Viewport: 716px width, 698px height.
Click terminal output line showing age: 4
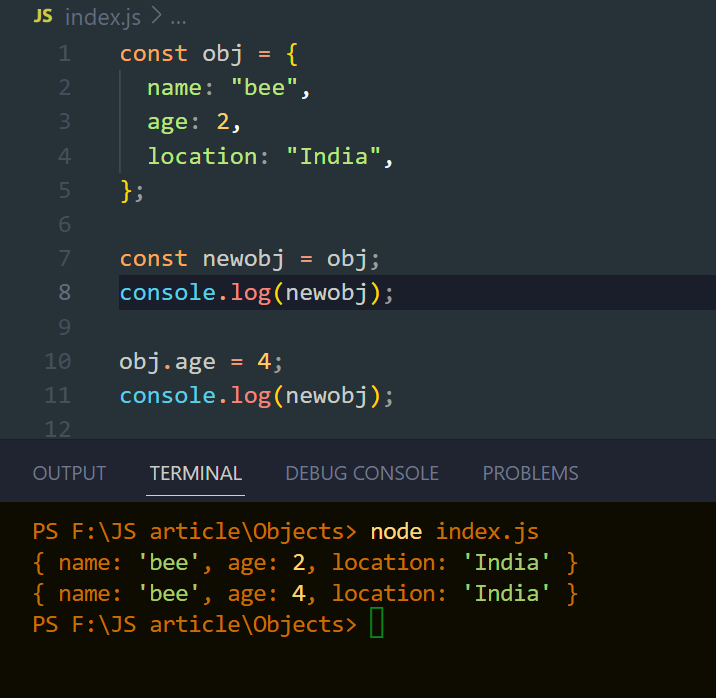point(305,594)
